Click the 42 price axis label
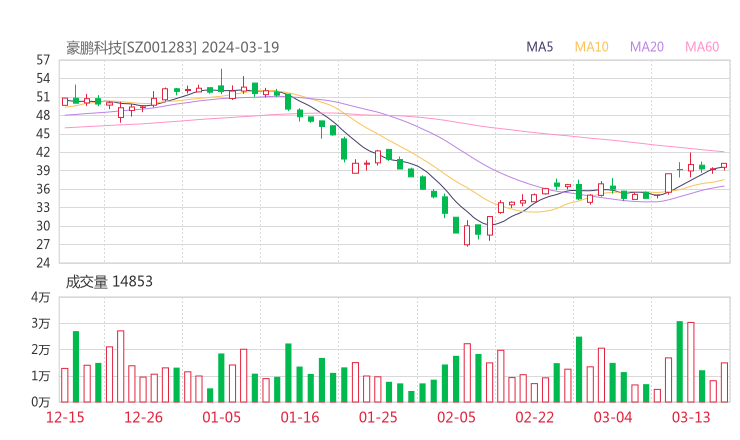Viewport: 740px width, 440px height. 43,152
